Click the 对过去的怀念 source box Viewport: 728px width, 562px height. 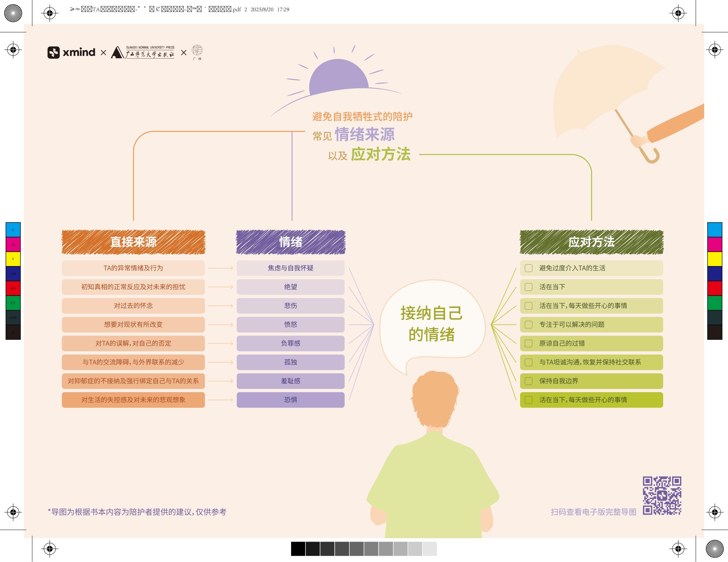point(133,306)
